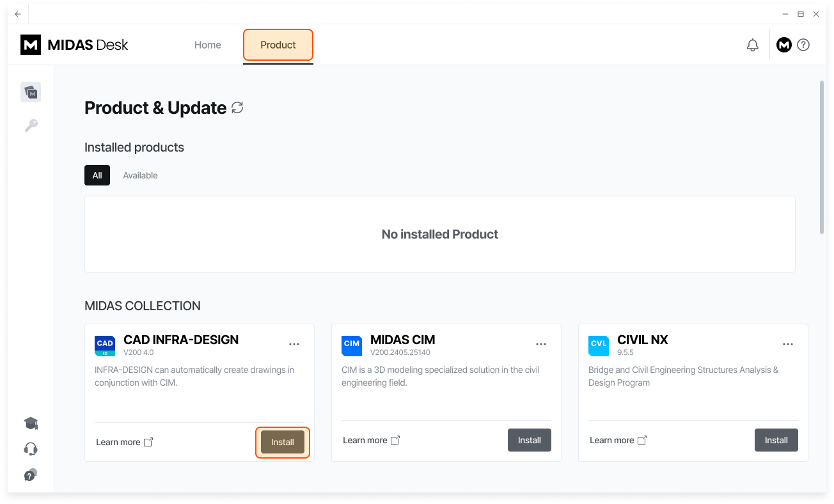Open more options for CAD INFRA-DESIGN
Image resolution: width=834 pixels, height=504 pixels.
294,344
